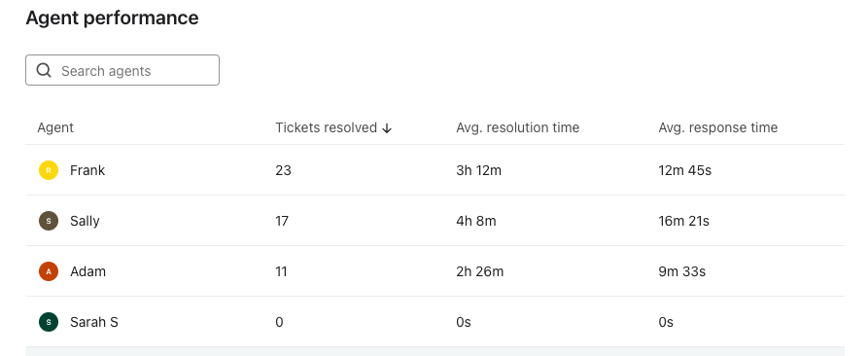Sort by Avg. response time column
The height and width of the screenshot is (356, 868).
click(718, 127)
